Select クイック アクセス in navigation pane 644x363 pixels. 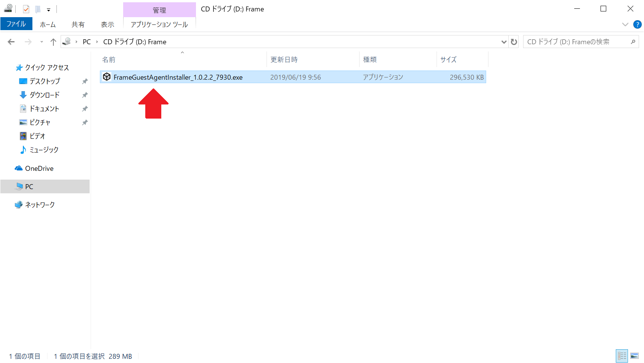coord(47,67)
